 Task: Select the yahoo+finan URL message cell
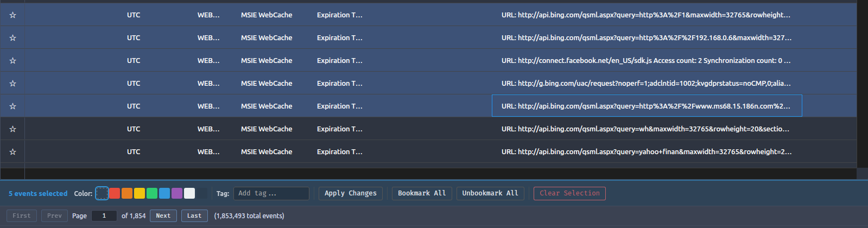pos(646,152)
